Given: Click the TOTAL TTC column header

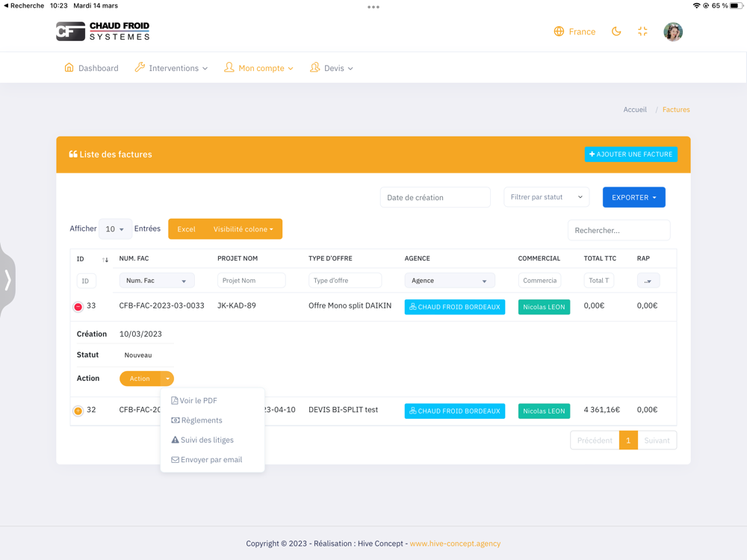Looking at the screenshot, I should [x=600, y=258].
